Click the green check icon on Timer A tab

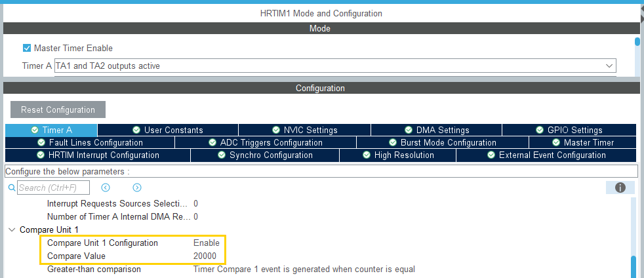[35, 130]
